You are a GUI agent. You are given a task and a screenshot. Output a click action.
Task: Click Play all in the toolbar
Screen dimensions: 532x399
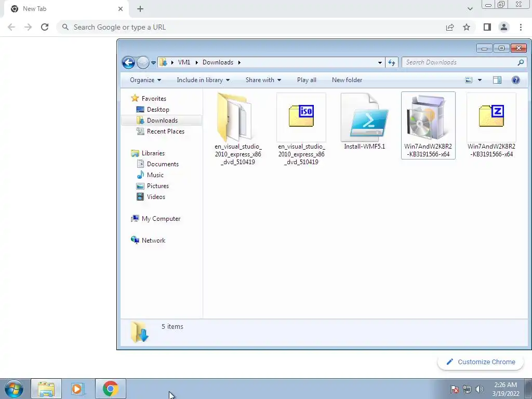307,80
